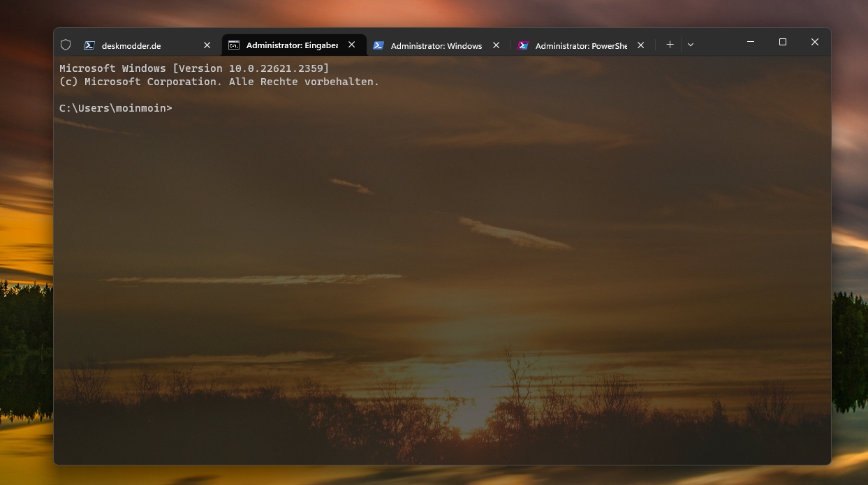
Task: Open a new tab with plus button
Action: click(670, 45)
